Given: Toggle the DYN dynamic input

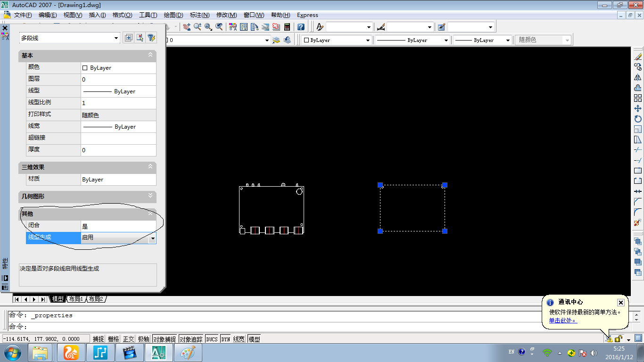Looking at the screenshot, I should click(226, 339).
